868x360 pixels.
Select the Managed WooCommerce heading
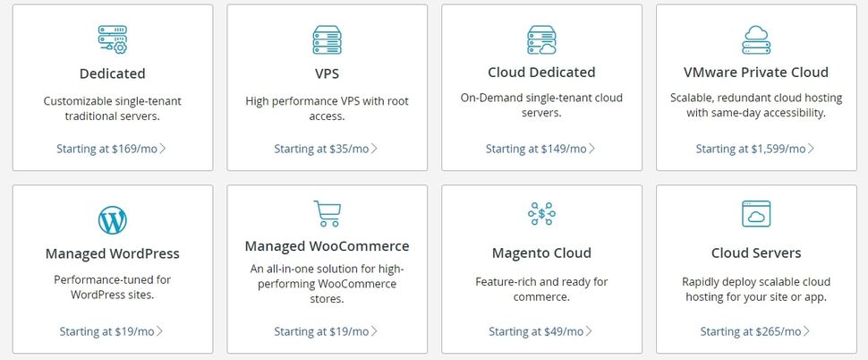coord(327,246)
